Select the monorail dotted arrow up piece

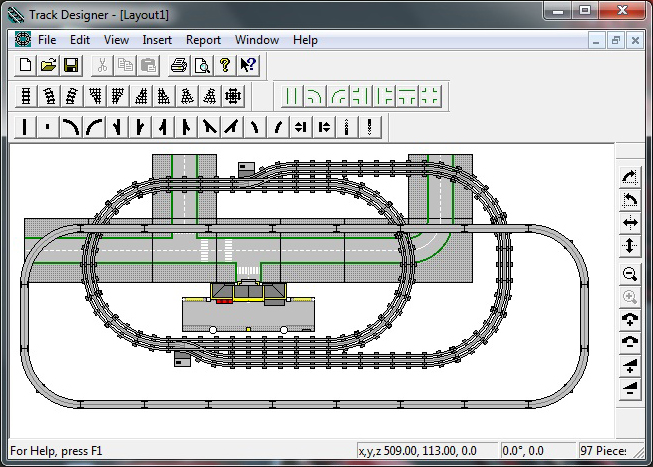(346, 127)
